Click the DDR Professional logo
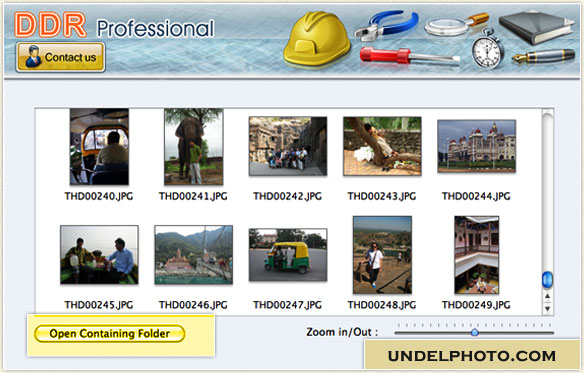The image size is (584, 373). click(114, 25)
